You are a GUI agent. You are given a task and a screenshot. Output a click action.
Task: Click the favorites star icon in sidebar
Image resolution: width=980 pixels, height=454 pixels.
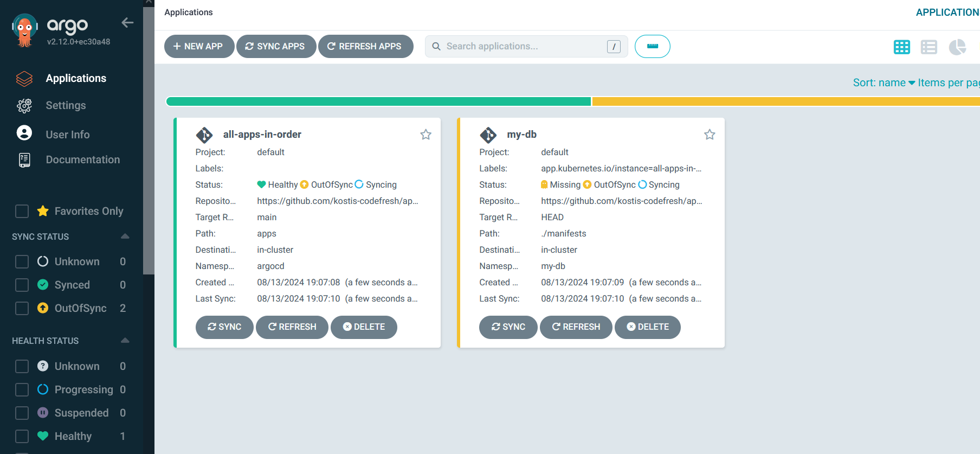click(43, 211)
